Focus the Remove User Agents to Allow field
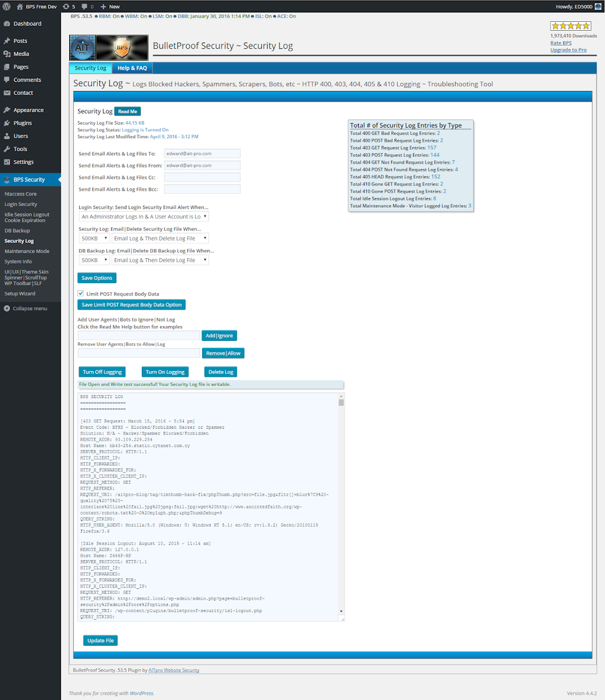Image resolution: width=605 pixels, height=700 pixels. point(139,353)
